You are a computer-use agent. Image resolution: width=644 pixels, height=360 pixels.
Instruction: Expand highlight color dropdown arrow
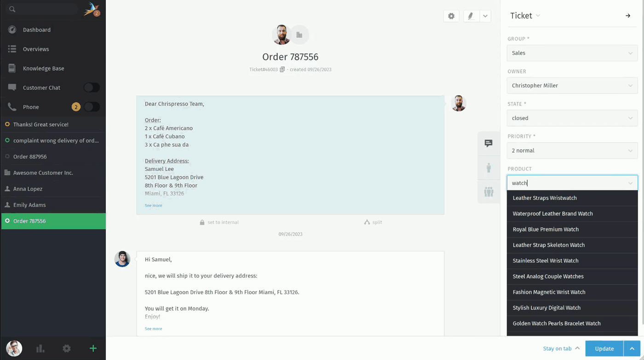(485, 16)
